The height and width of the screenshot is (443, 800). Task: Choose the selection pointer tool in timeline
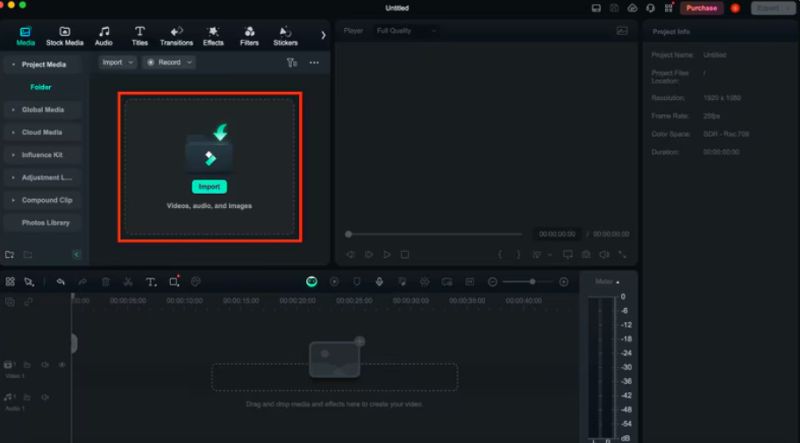point(29,282)
